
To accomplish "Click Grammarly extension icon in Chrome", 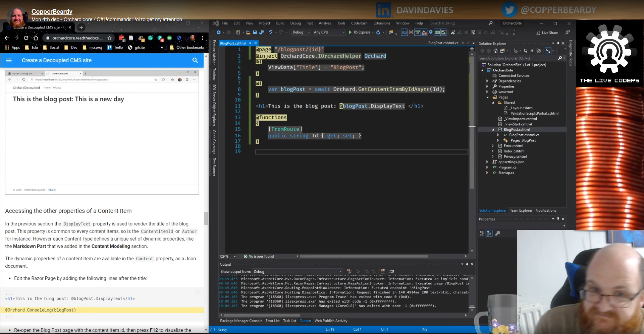I will (150, 38).
